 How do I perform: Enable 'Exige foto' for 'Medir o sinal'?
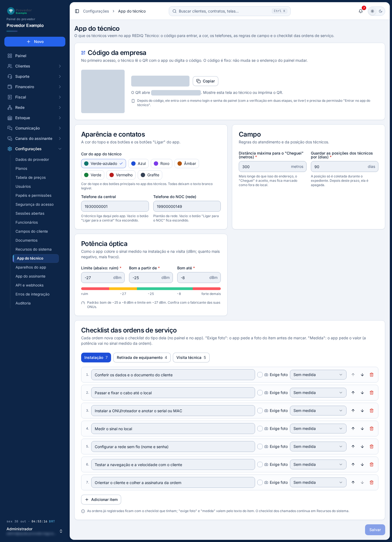(x=260, y=429)
